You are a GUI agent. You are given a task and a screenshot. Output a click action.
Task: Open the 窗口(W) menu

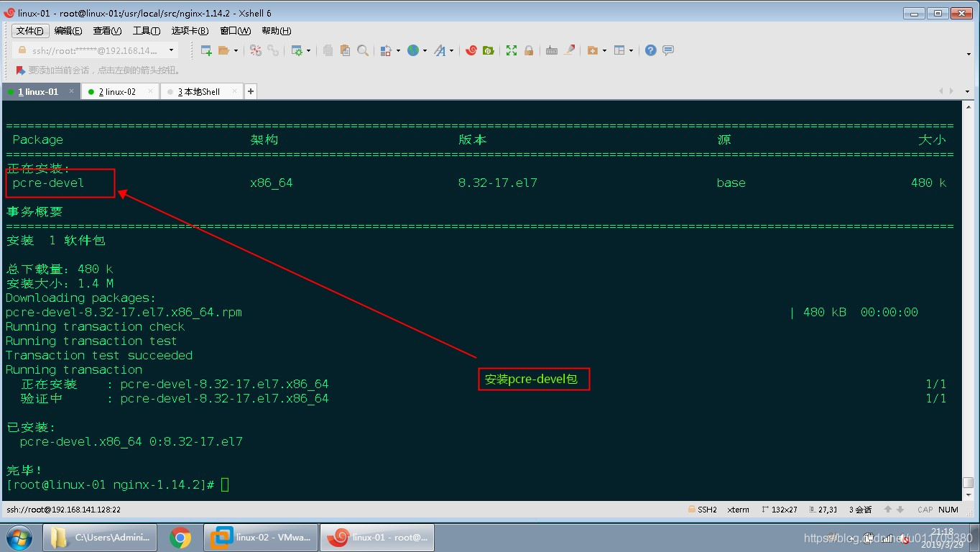point(235,31)
